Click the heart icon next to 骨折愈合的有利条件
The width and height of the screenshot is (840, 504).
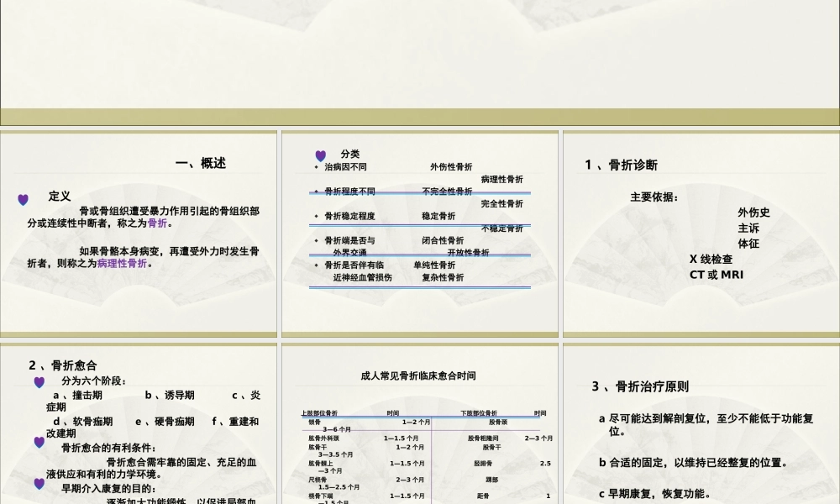click(x=38, y=443)
